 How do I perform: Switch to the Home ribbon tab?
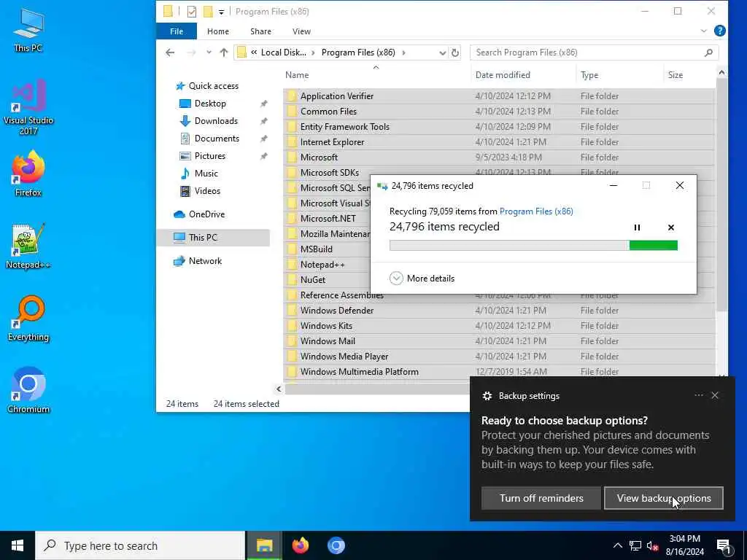pos(217,31)
